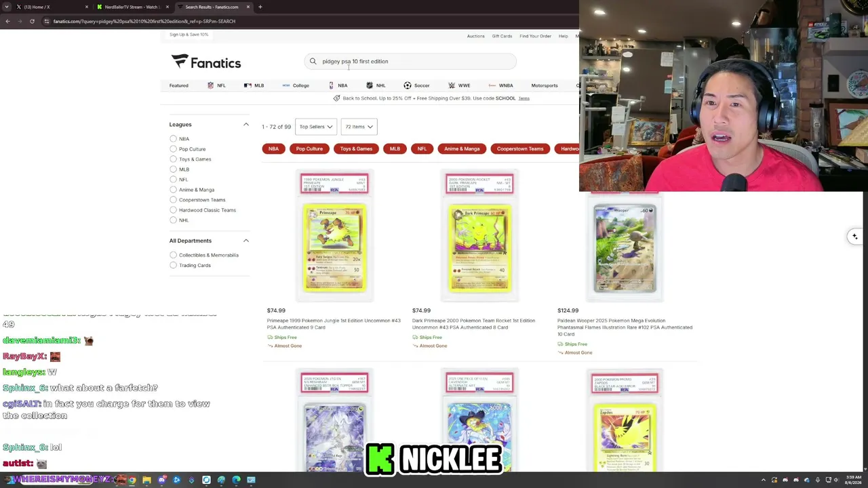Screen dimensions: 868x488
Task: Open the Dark Primeape Team Rocket card thumbnail
Action: click(x=479, y=234)
